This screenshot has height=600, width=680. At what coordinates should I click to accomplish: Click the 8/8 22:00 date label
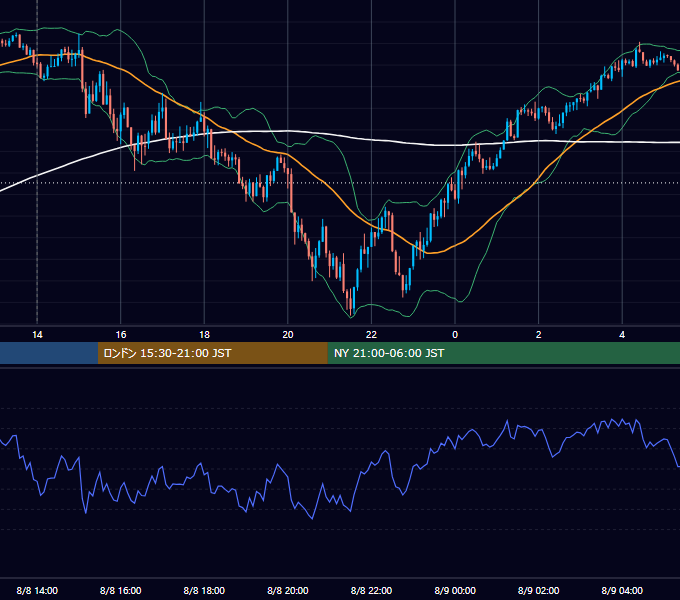point(371,590)
